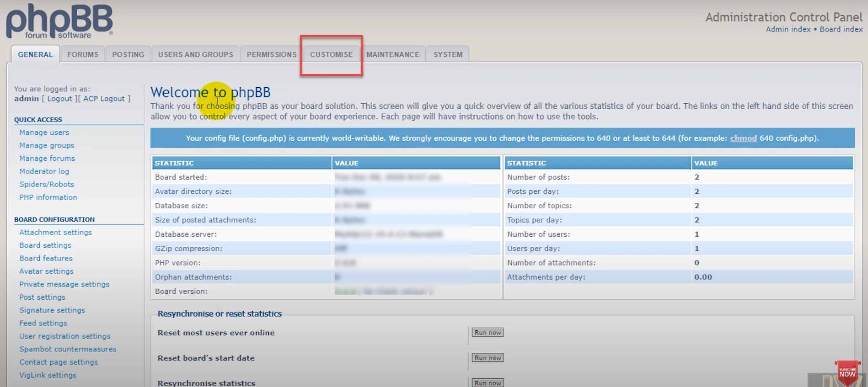Open the Board index link
Viewport: 868px width, 387px height.
tap(841, 29)
